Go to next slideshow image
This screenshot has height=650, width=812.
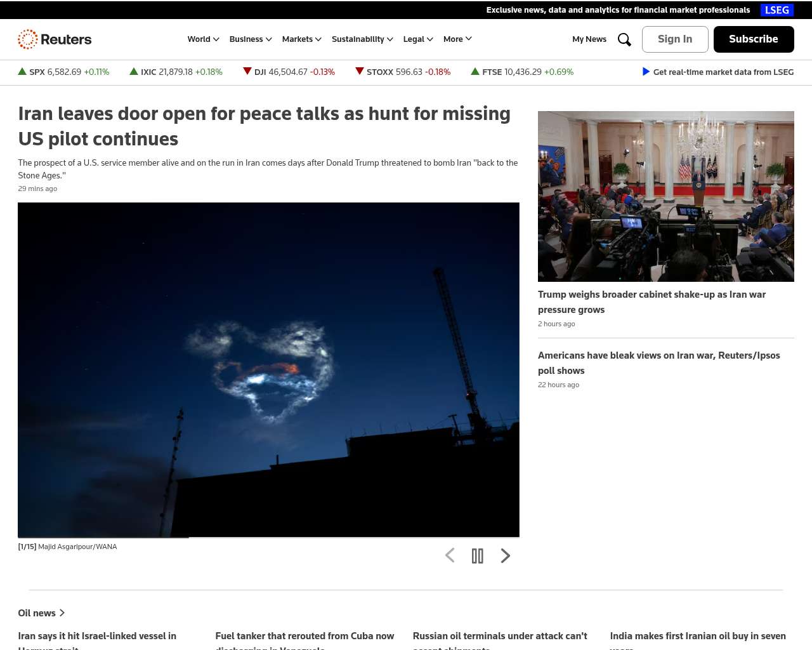[x=505, y=556]
